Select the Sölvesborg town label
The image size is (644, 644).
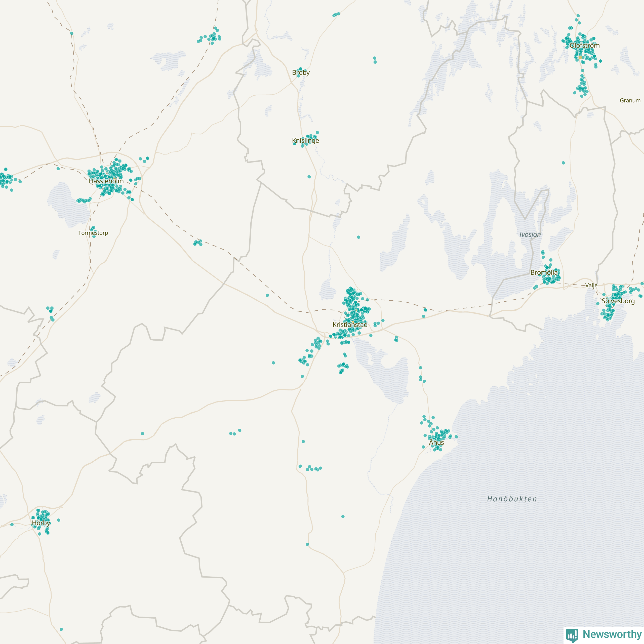[618, 301]
